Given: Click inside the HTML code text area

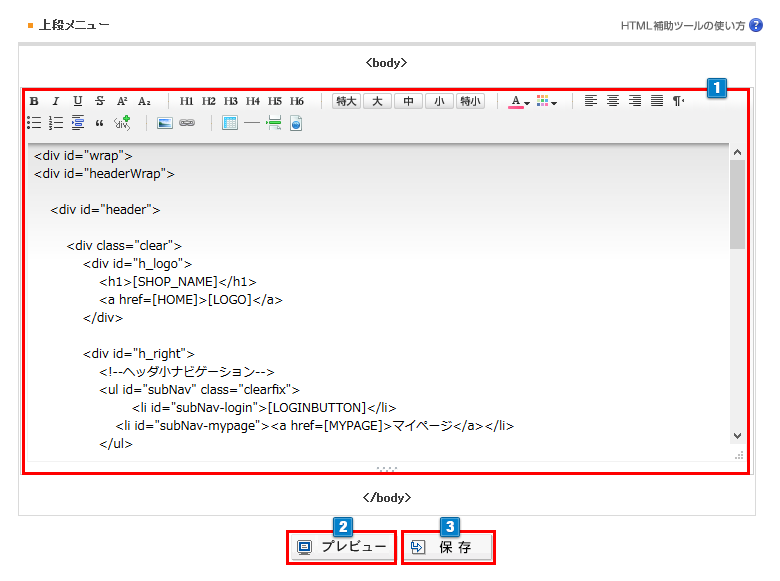Looking at the screenshot, I should [x=378, y=302].
